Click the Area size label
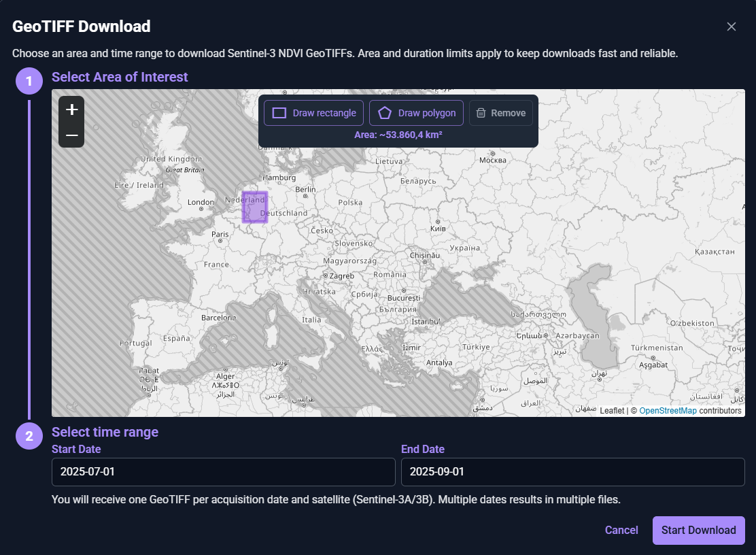Viewport: 756px width, 555px height. 398,135
